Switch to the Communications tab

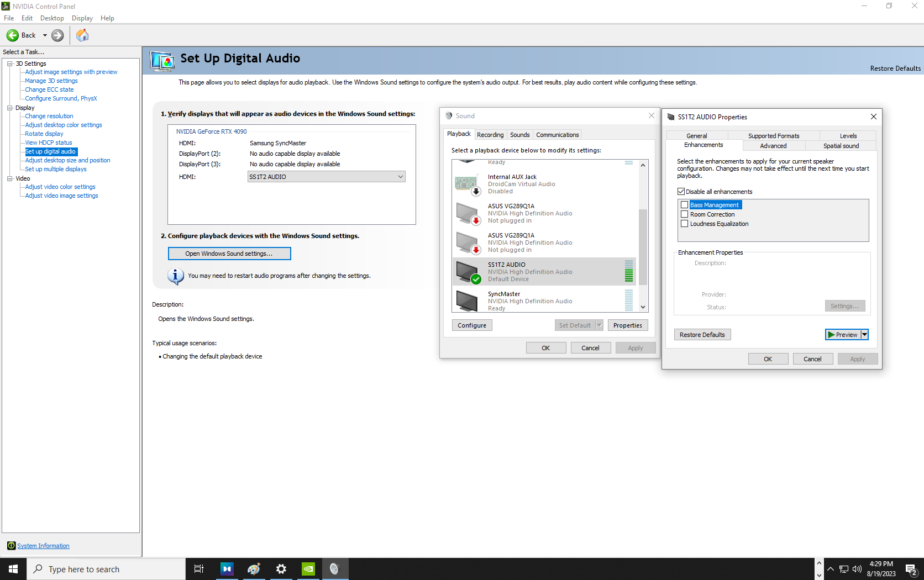[557, 135]
